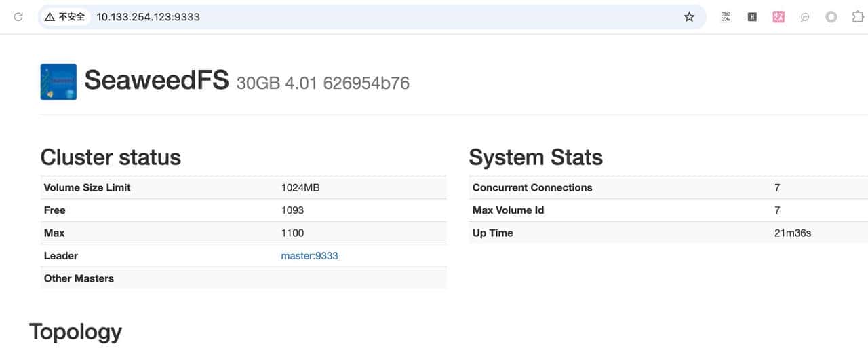Screen dimensions: 868x355
Task: Click the Concurrent Connections row label
Action: coord(532,187)
